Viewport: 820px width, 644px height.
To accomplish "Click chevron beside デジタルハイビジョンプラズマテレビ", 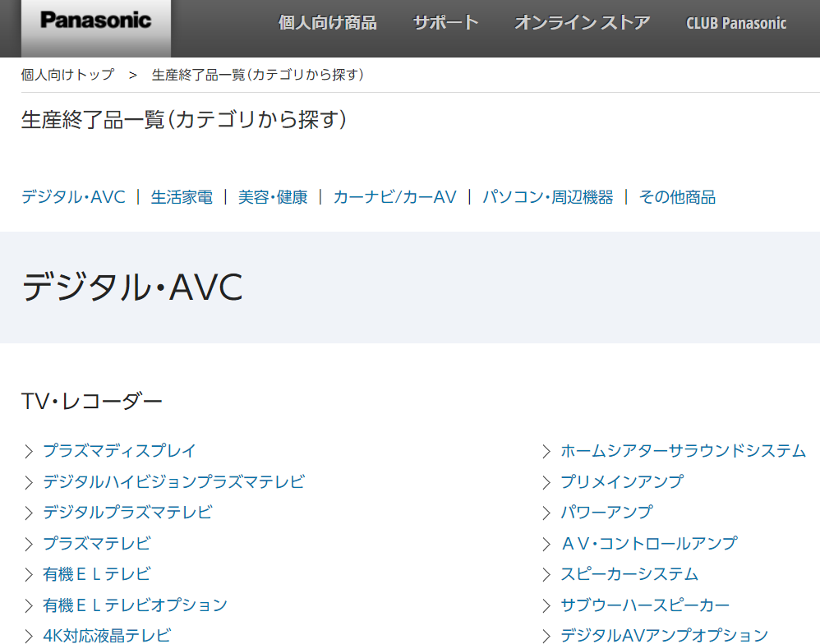I will click(29, 482).
